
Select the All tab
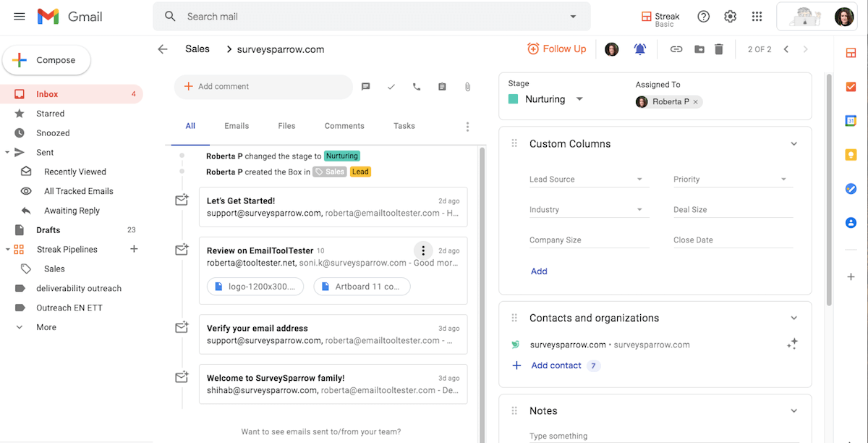[x=190, y=126]
